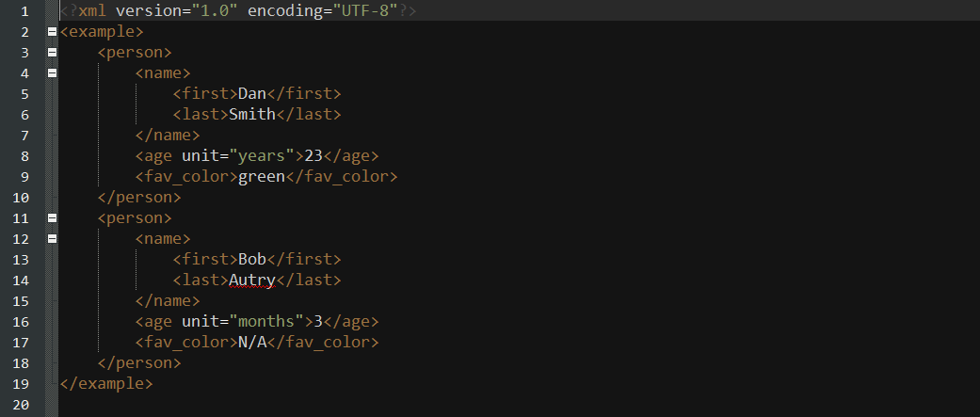
Task: Select line number 1 in the gutter
Action: click(24, 11)
